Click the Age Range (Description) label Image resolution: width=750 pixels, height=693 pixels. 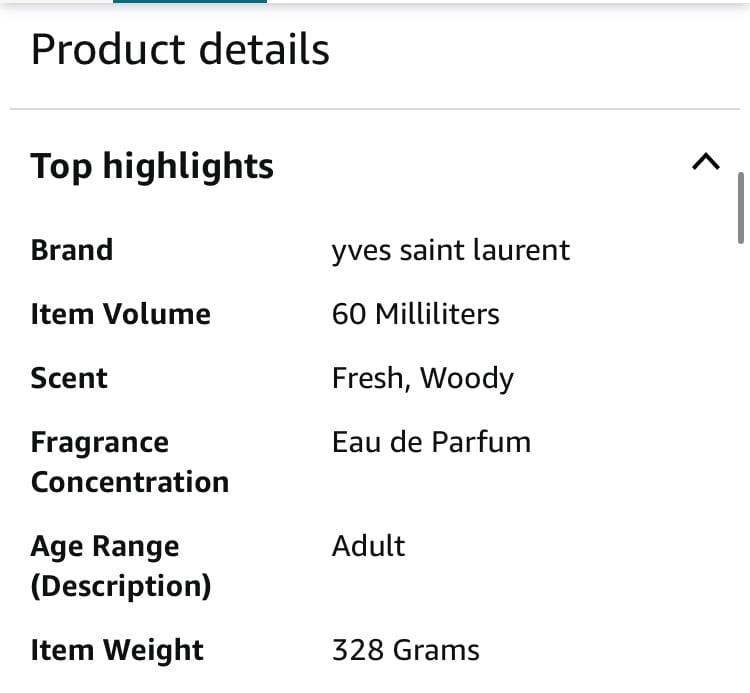(x=121, y=566)
